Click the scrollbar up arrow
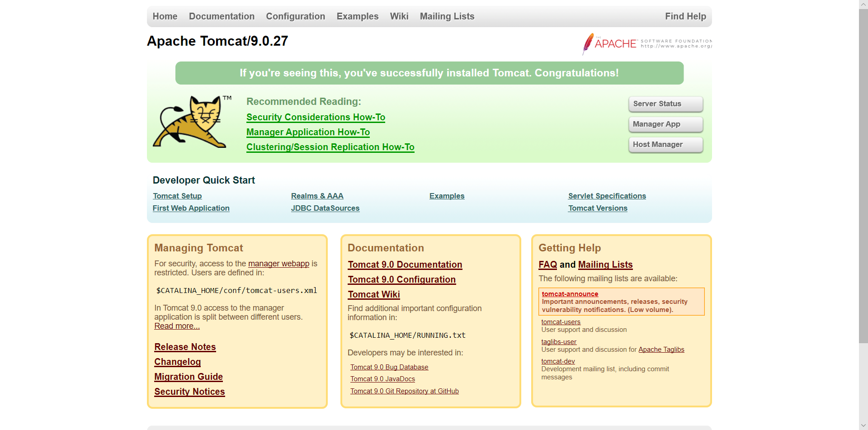This screenshot has height=430, width=868. (863, 4)
